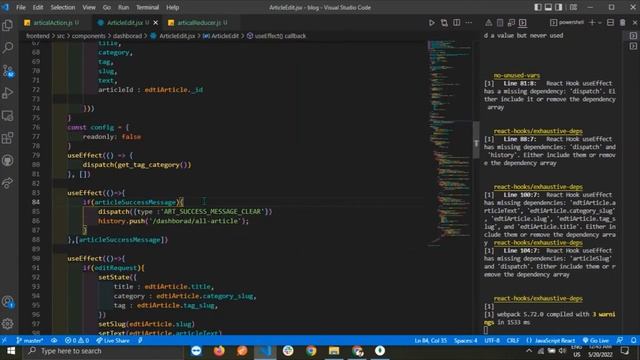The width and height of the screenshot is (640, 360).
Task: Open the Search view in activity bar
Action: [8, 48]
